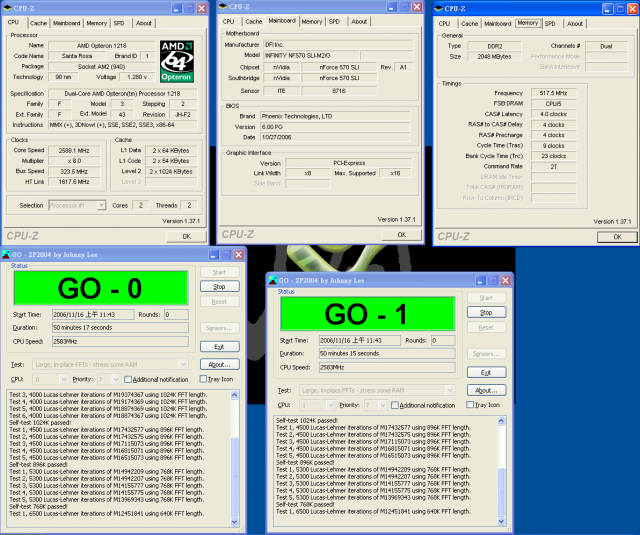Open About tab in middle CPU-Z window
This screenshot has height=535, width=640.
coord(359,22)
